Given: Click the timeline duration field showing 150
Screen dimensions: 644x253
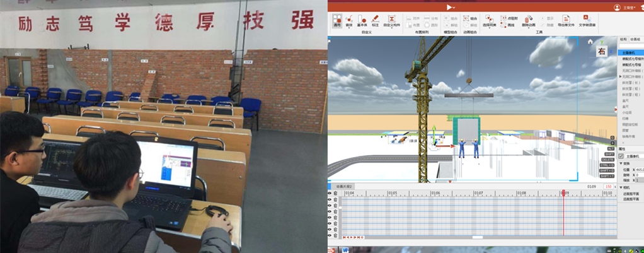Looking at the screenshot, I should click(x=608, y=186).
